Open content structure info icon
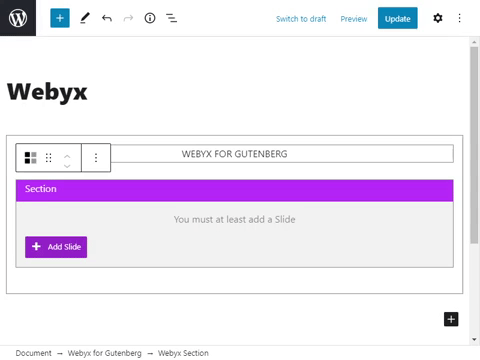480x360 pixels. [150, 18]
